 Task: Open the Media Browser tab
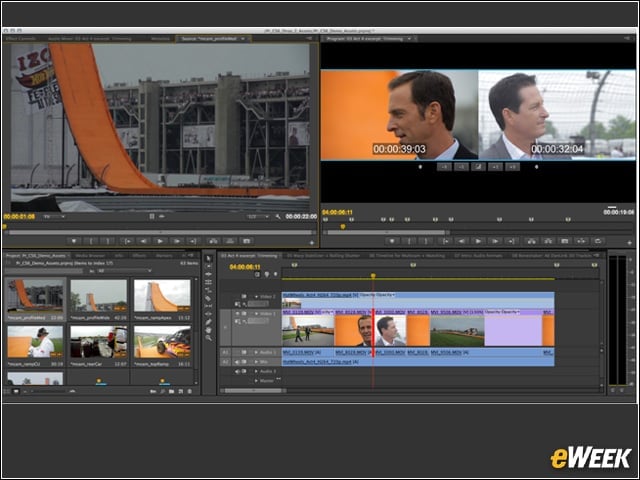90,256
